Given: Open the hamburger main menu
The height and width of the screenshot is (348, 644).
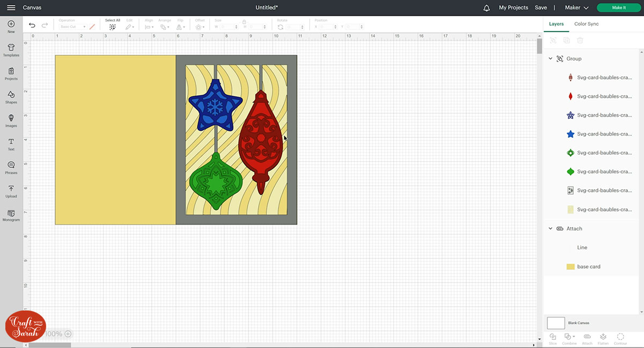Looking at the screenshot, I should [x=11, y=8].
